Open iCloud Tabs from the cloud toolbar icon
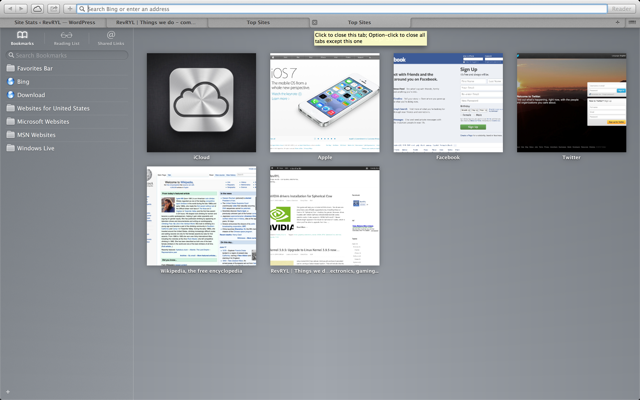 37,9
